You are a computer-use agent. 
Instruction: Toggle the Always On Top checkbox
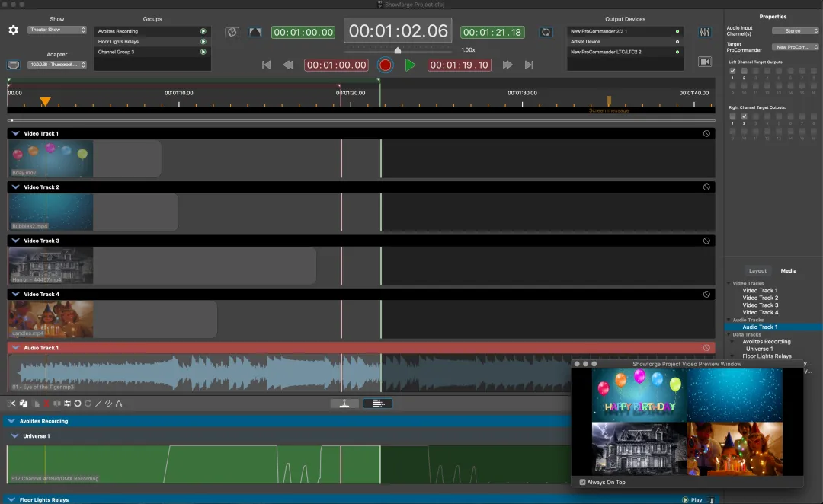point(582,482)
